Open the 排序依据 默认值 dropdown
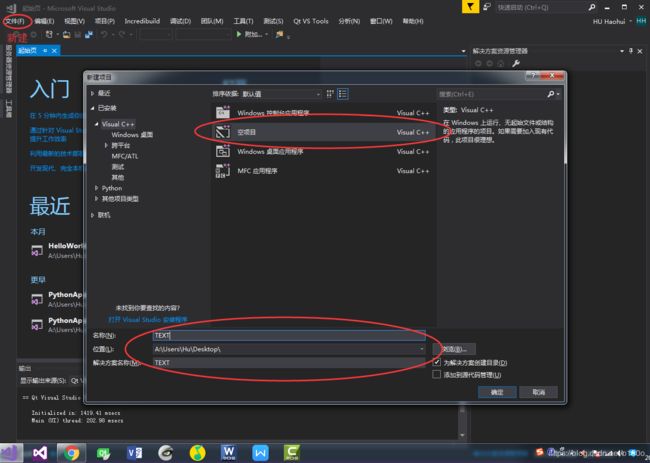Image resolution: width=650 pixels, height=463 pixels. click(x=281, y=94)
